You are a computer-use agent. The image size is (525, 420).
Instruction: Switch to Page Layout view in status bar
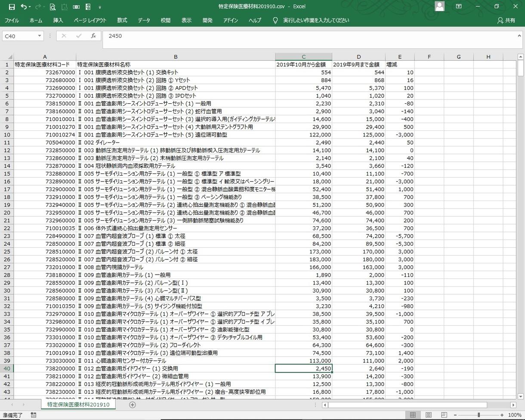click(428, 415)
